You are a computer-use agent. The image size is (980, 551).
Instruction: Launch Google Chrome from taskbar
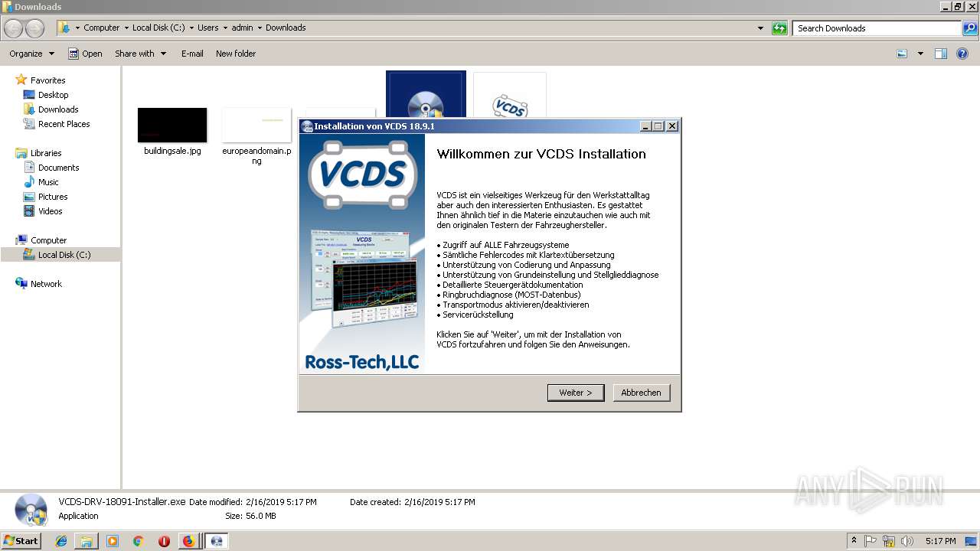(x=138, y=541)
